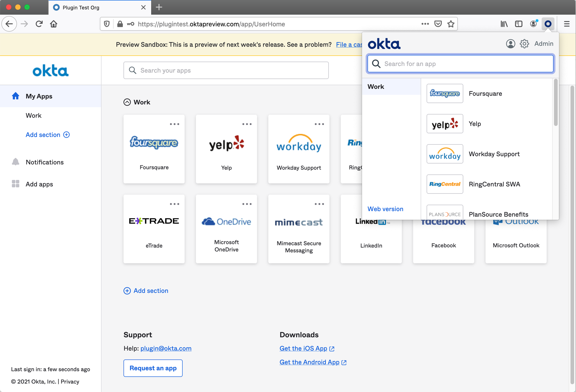Open the page actions three-dot menu in address bar
The height and width of the screenshot is (392, 576).
pos(425,24)
